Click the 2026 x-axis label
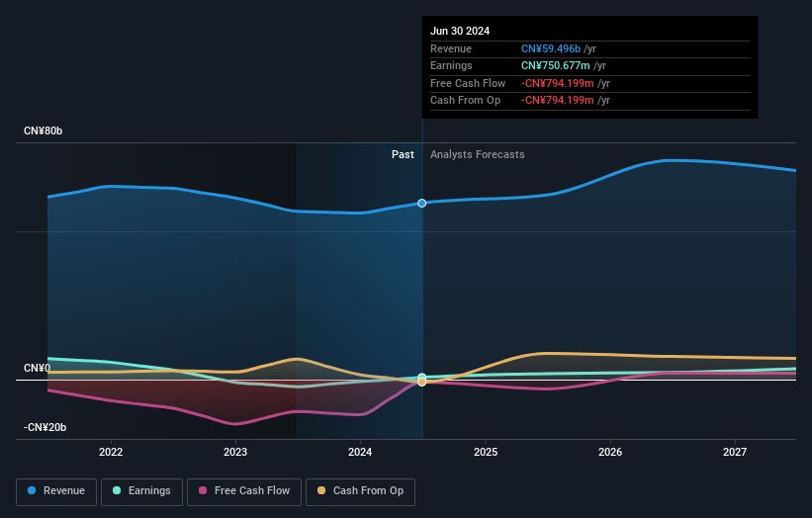 (x=610, y=453)
